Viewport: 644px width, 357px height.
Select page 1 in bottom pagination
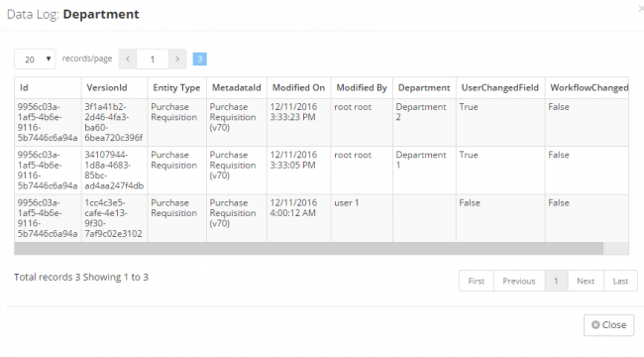556,281
